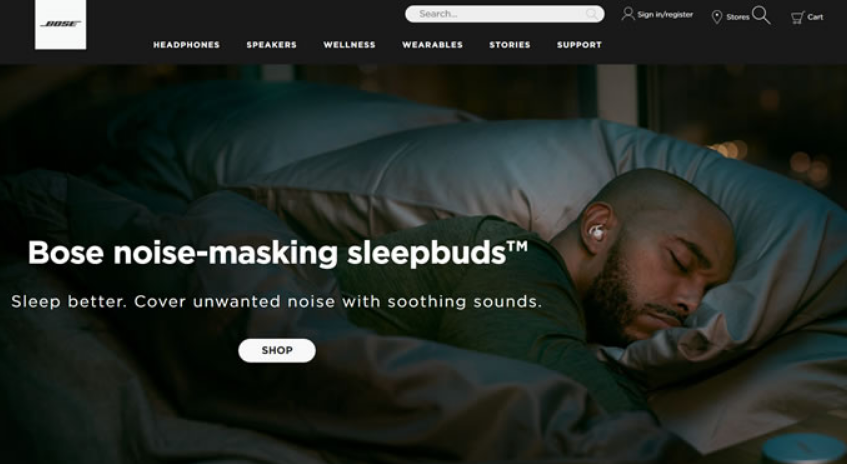Open the Wearables menu
This screenshot has width=847, height=464.
(432, 45)
